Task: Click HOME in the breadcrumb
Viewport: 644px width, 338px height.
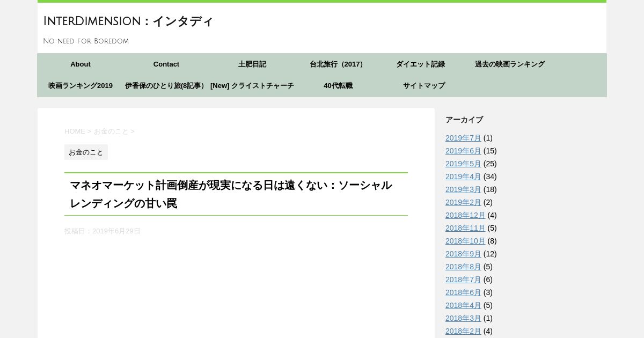Action: pos(75,131)
